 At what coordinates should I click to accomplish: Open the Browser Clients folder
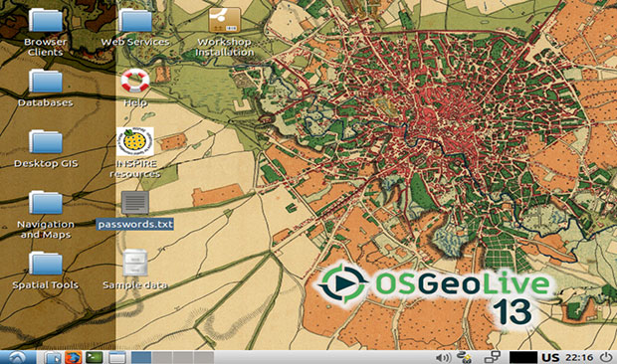pyautogui.click(x=46, y=21)
